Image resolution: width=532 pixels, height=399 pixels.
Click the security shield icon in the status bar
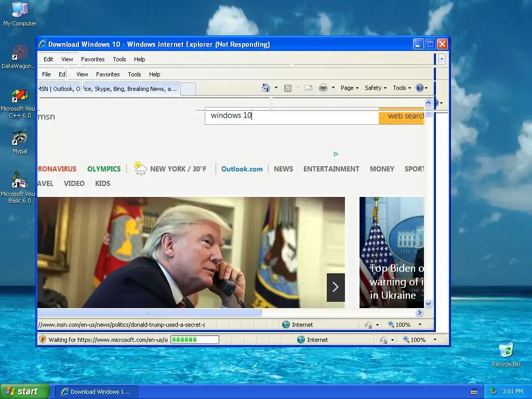click(43, 339)
